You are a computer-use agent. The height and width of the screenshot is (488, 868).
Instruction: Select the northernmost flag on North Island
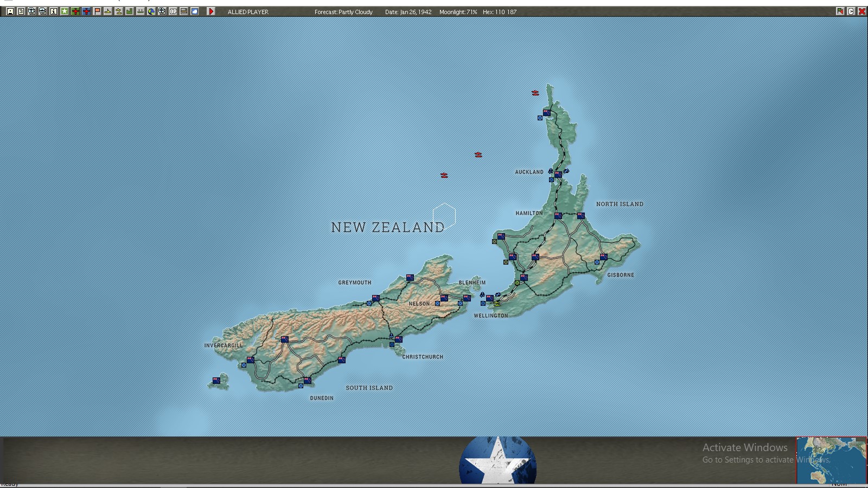click(x=547, y=113)
